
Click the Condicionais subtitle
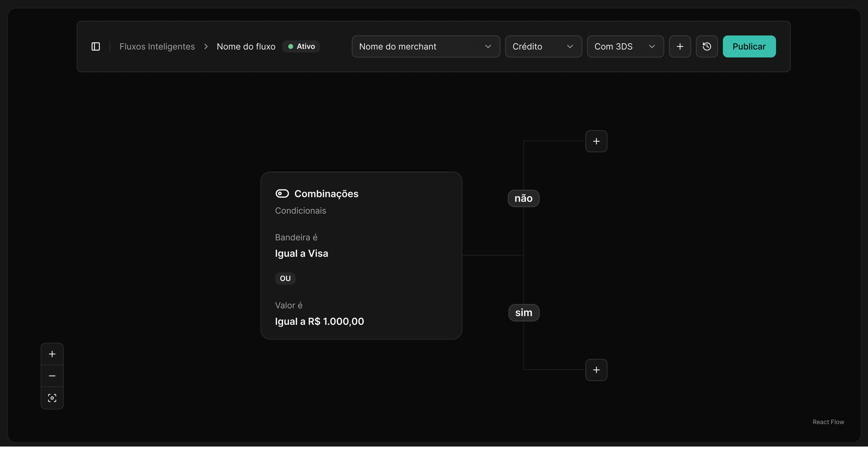[x=301, y=211]
